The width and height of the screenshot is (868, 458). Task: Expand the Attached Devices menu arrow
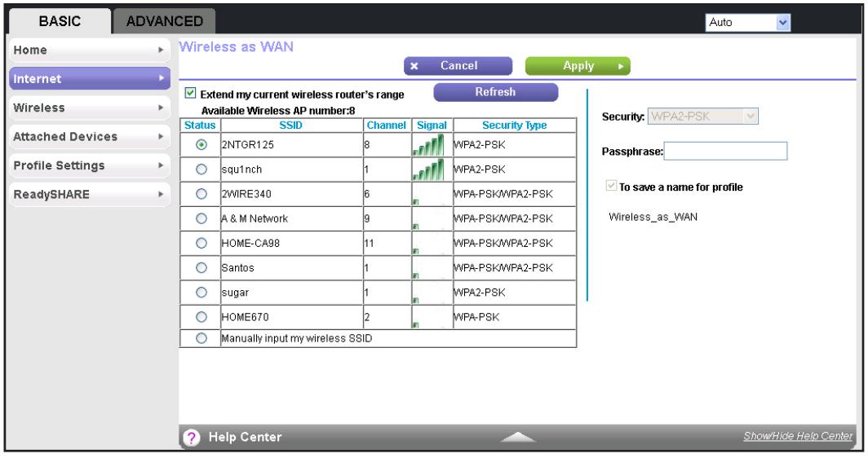(x=161, y=136)
